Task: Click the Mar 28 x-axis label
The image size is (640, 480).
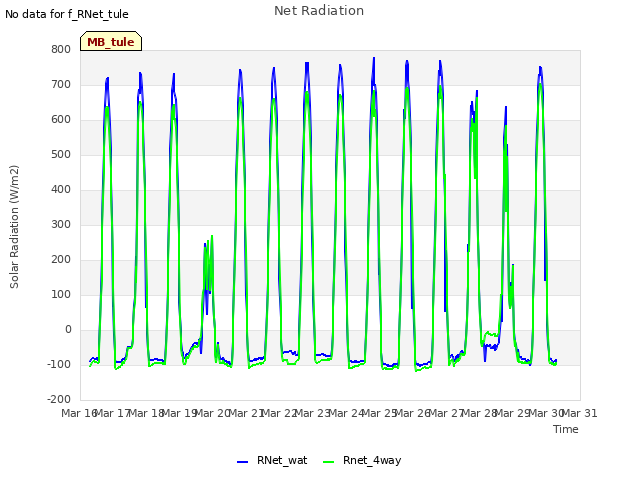Action: pos(479,413)
